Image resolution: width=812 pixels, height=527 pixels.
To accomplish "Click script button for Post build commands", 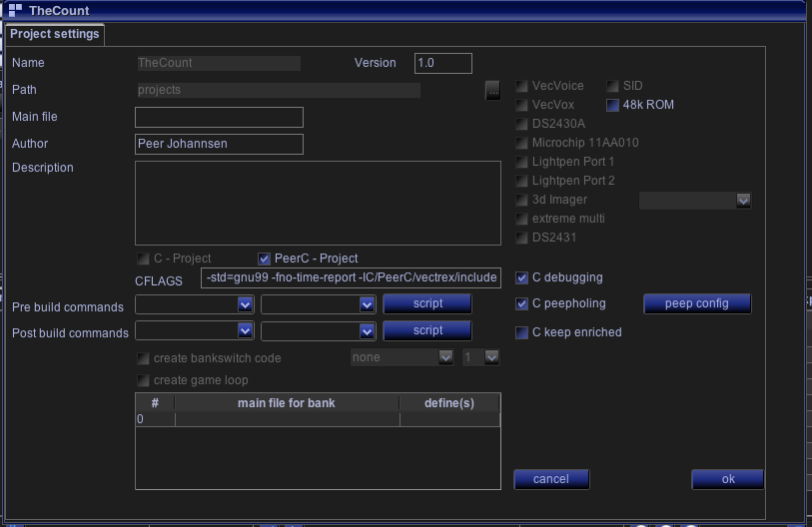I will (427, 330).
